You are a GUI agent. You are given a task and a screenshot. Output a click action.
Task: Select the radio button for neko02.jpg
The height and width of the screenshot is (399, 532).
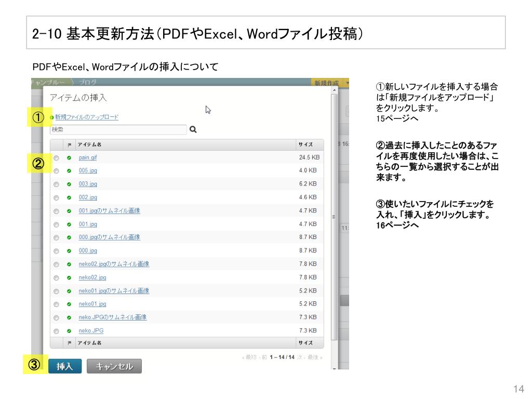pos(56,278)
